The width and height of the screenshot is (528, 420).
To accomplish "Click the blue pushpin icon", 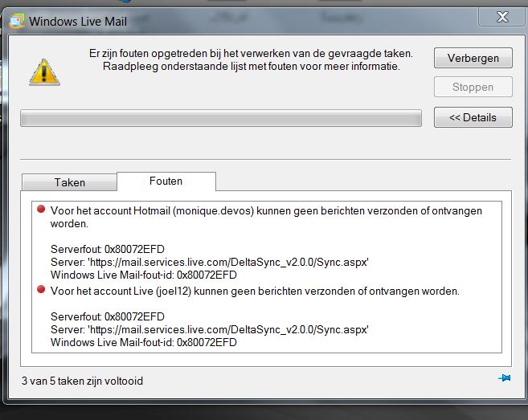I will tap(505, 378).
